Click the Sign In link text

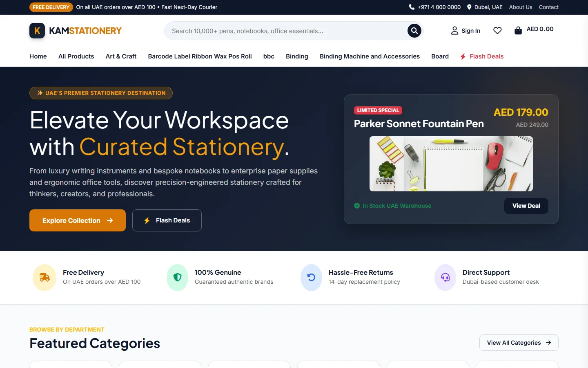(471, 31)
